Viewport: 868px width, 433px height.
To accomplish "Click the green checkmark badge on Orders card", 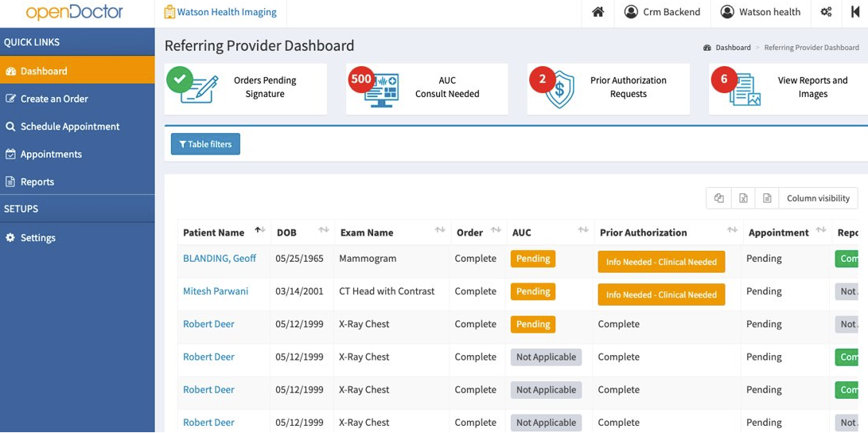I will point(179,79).
